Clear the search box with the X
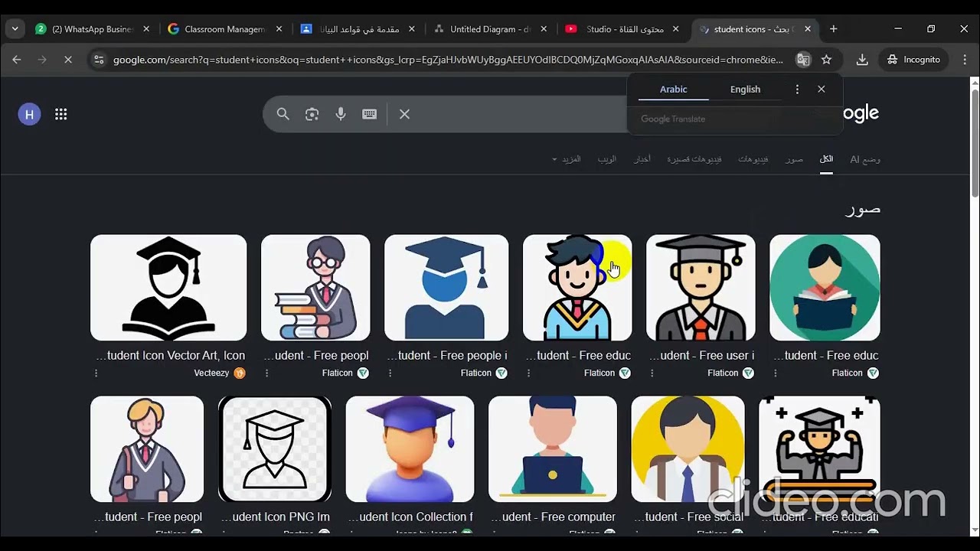Image resolution: width=980 pixels, height=551 pixels. pos(405,114)
